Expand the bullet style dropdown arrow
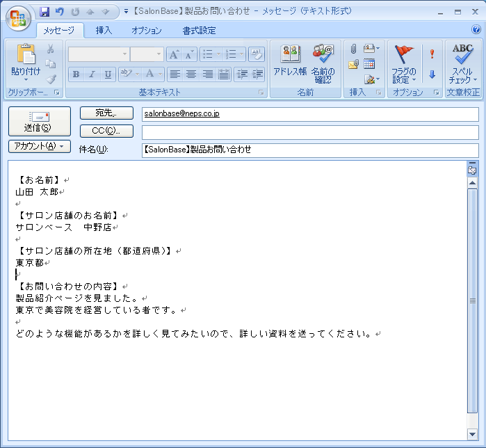The height and width of the screenshot is (448, 486). (218, 54)
